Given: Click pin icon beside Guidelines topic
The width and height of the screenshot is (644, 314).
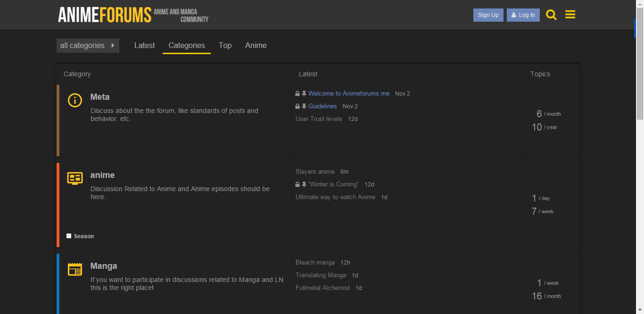Looking at the screenshot, I should point(304,106).
